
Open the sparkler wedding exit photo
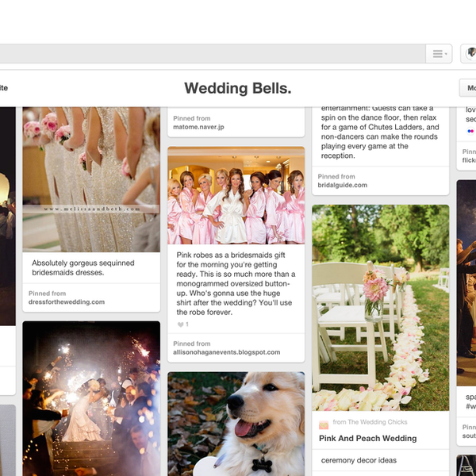tap(91, 398)
